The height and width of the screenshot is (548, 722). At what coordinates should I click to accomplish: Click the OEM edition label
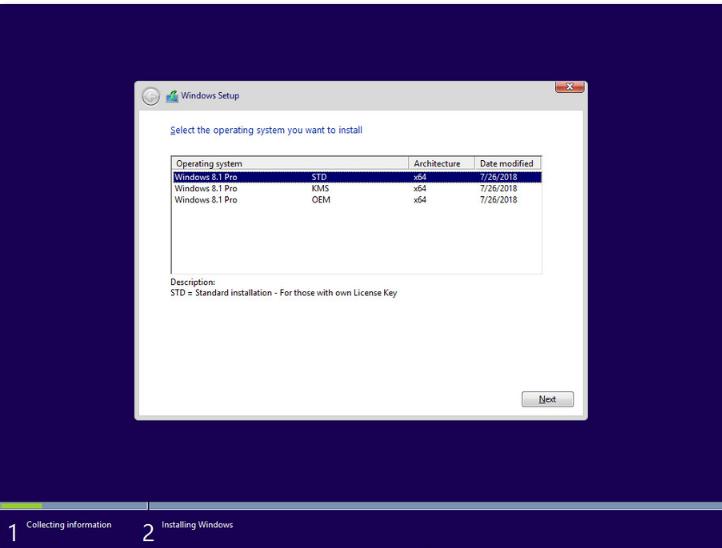321,200
